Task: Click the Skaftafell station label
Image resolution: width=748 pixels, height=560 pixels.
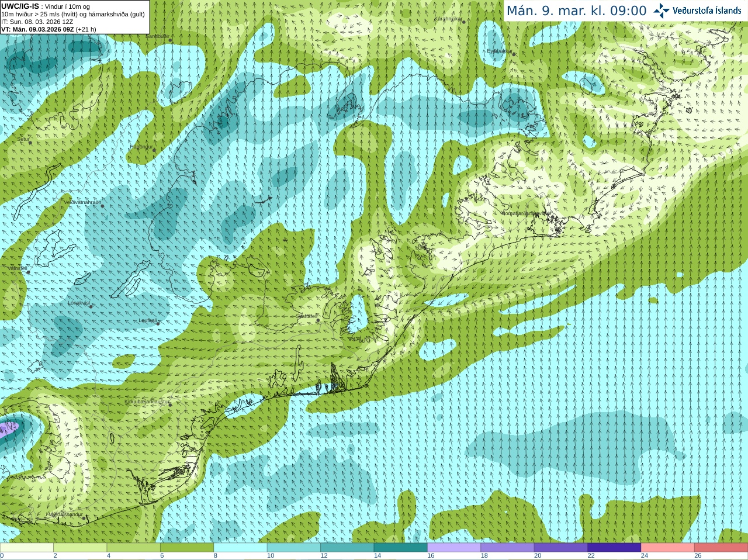Action: point(306,316)
